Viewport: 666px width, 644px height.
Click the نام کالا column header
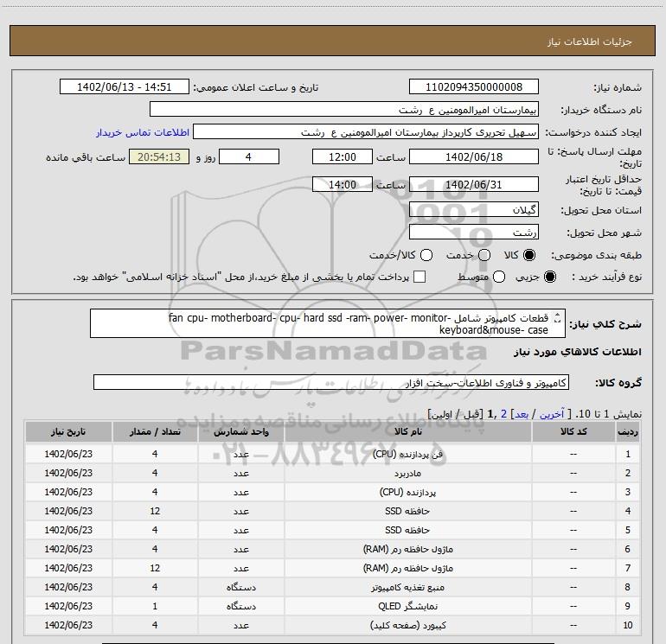tap(407, 431)
